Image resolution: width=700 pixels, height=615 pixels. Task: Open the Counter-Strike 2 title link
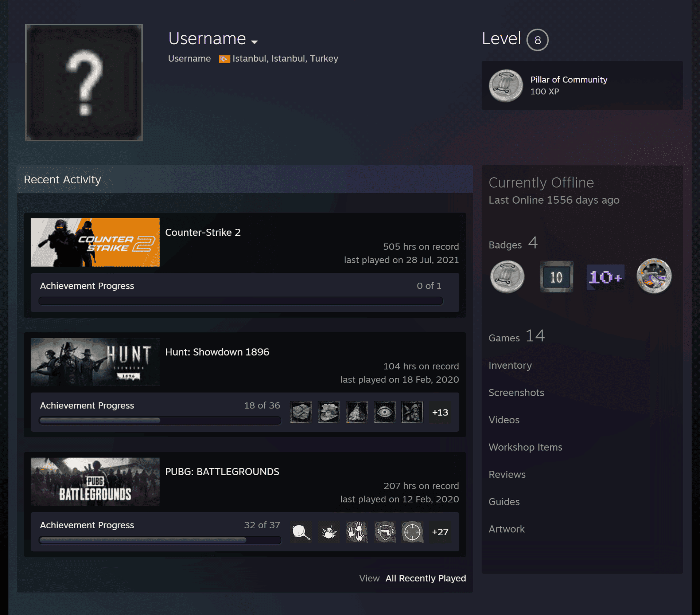point(203,232)
